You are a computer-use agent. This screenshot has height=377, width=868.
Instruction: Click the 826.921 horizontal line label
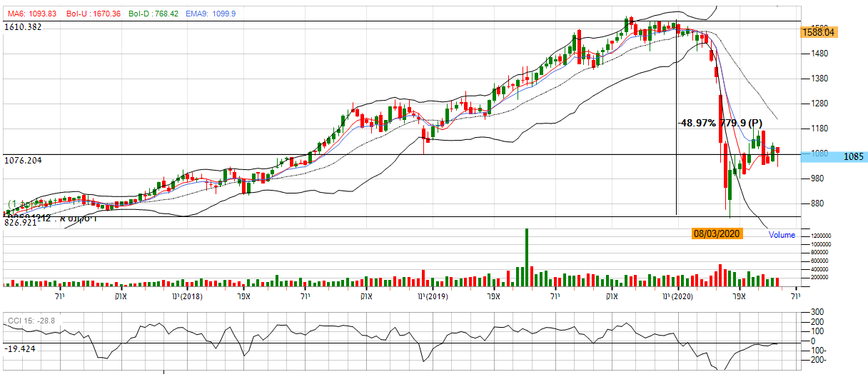click(20, 223)
